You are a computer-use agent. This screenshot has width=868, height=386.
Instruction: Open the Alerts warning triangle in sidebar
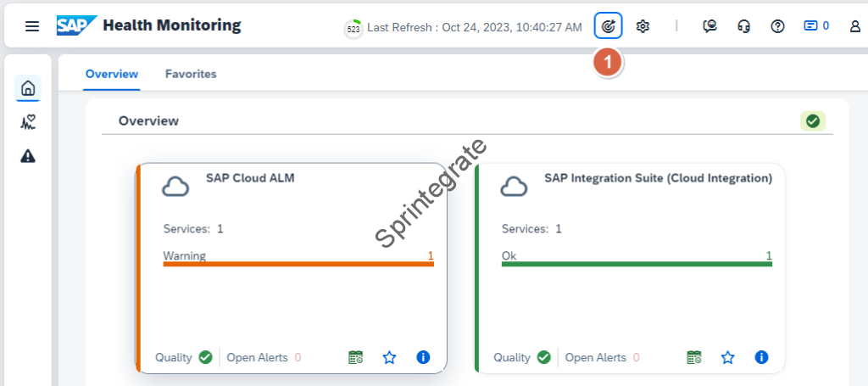[28, 155]
